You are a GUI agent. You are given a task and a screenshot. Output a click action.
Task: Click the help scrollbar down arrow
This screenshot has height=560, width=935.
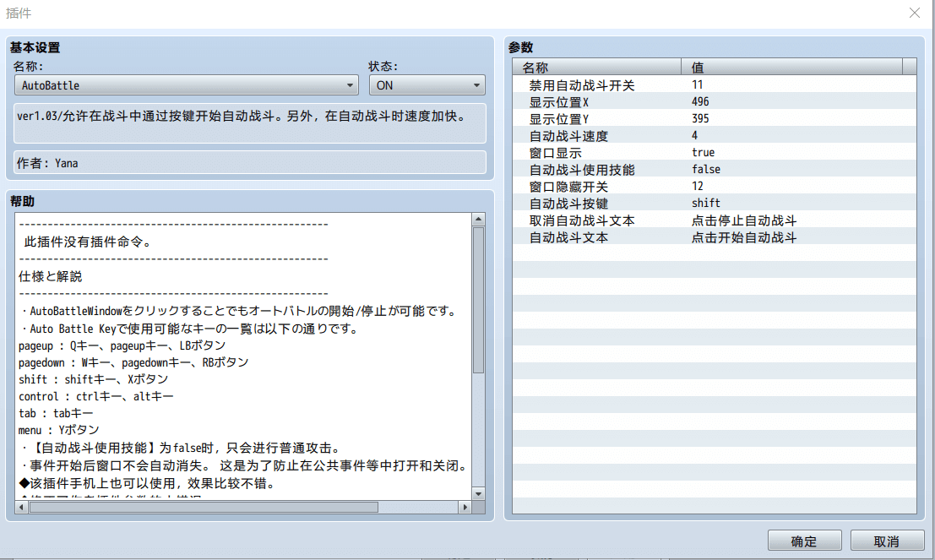[478, 494]
